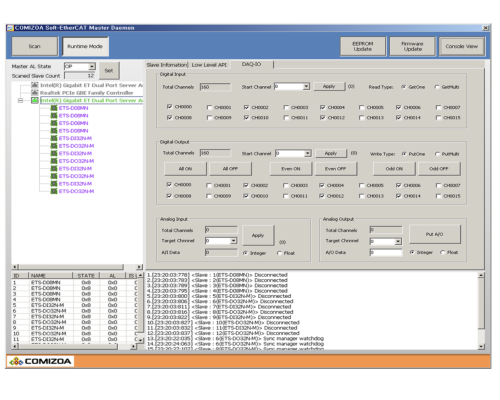Screen dimensions: 500x400
Task: Enable Digital Output CH0005 checkbox
Action: [362, 185]
